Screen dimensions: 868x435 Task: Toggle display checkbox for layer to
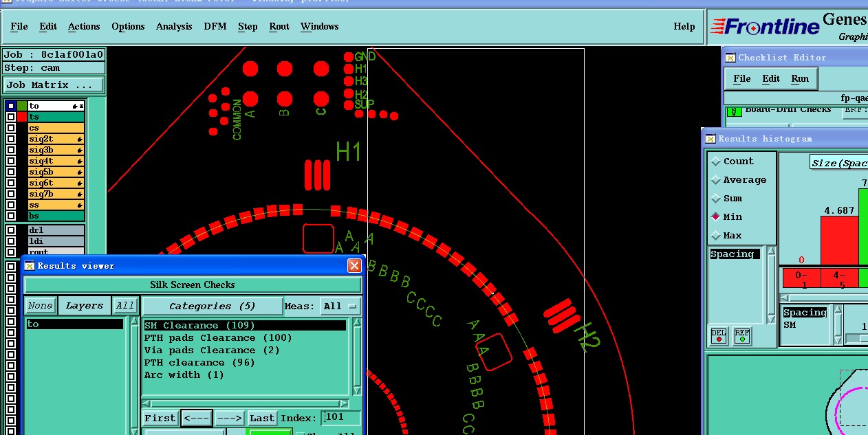point(11,106)
